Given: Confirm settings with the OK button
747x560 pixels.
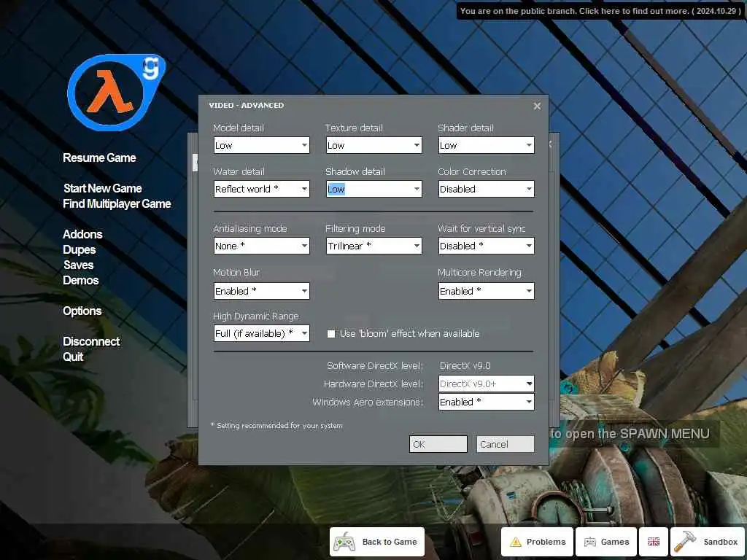Looking at the screenshot, I should coord(438,444).
